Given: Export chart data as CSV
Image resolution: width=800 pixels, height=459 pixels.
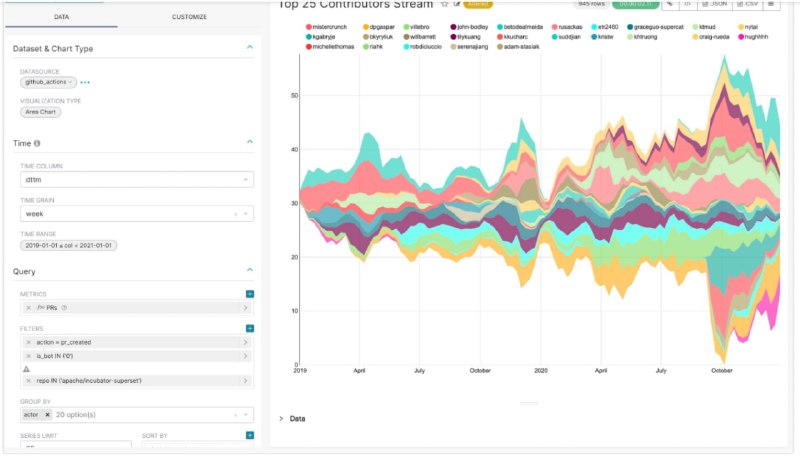Looking at the screenshot, I should [747, 4].
